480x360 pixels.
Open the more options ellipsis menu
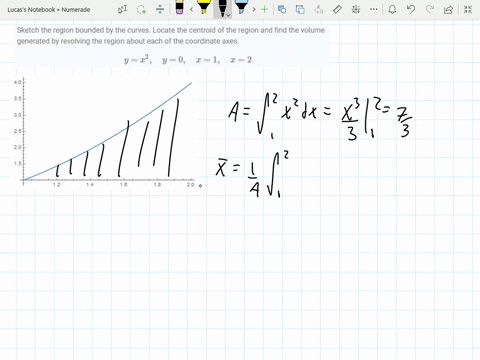coord(374,9)
